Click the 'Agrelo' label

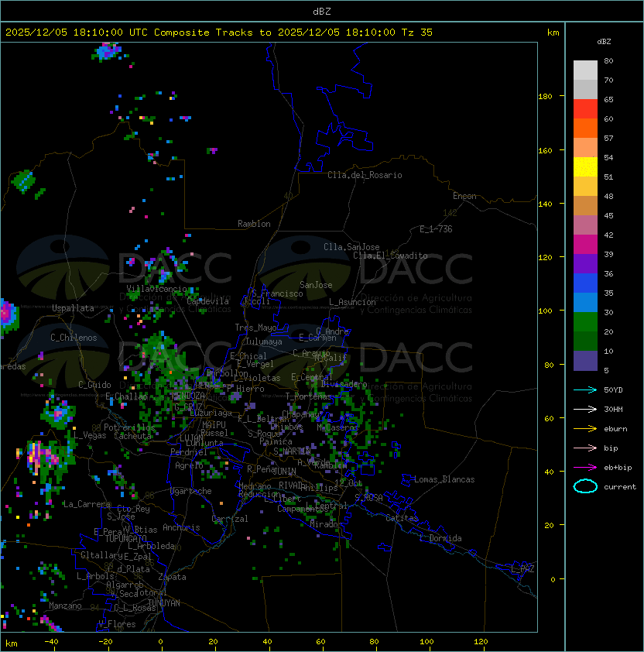coord(189,466)
